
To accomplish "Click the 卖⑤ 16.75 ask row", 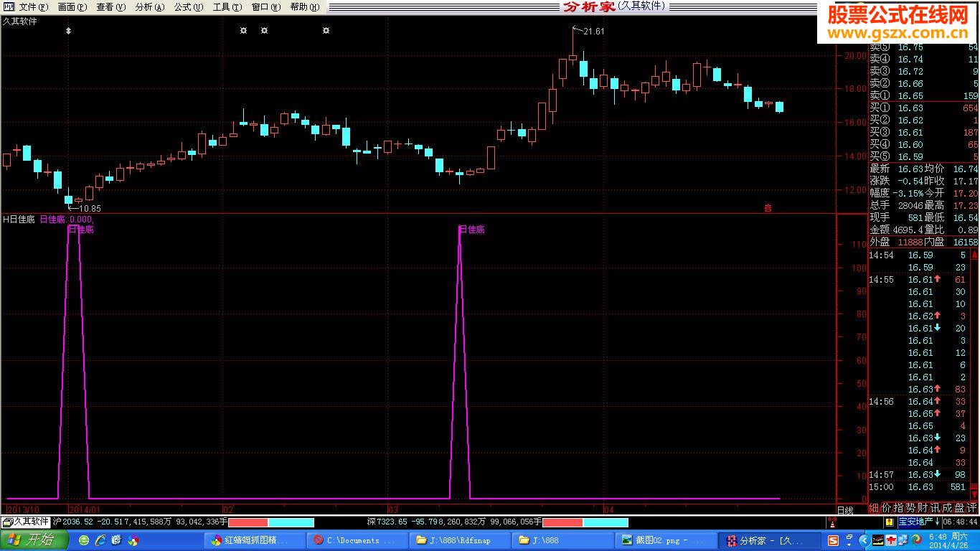I will pos(924,47).
